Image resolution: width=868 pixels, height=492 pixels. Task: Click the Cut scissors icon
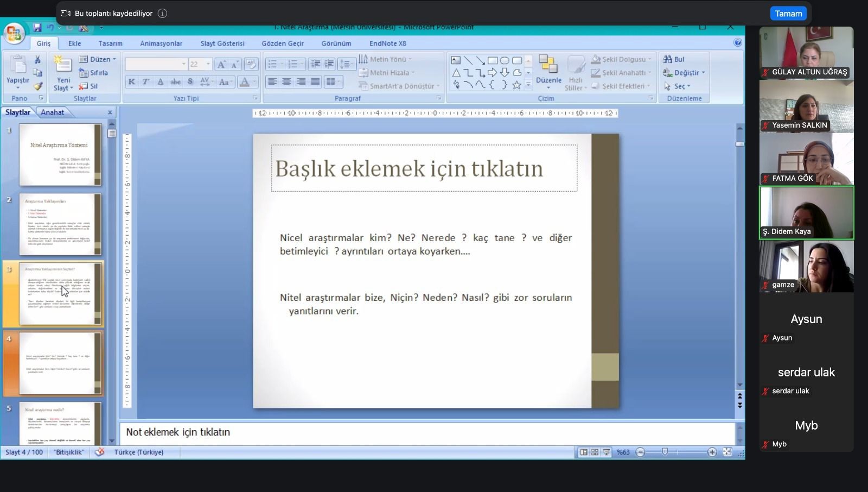click(37, 59)
